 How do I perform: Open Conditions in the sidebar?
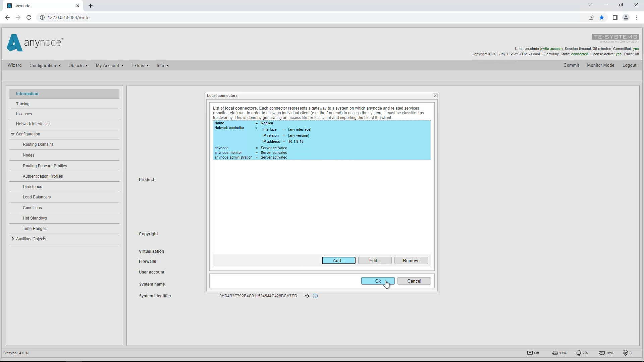click(x=64, y=208)
